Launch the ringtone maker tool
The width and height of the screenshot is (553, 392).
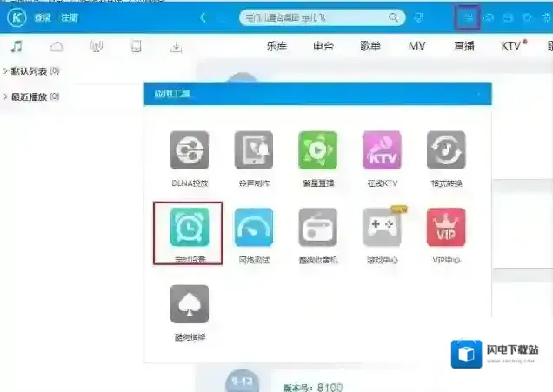(x=253, y=150)
